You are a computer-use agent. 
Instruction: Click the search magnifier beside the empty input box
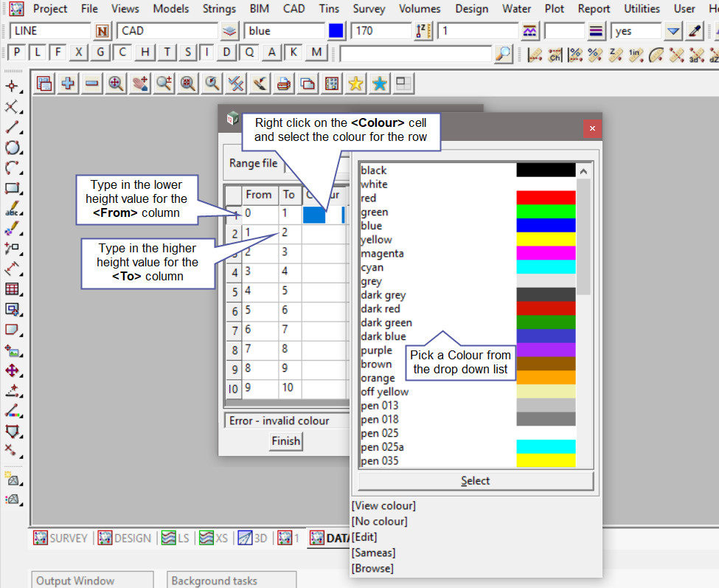click(503, 54)
